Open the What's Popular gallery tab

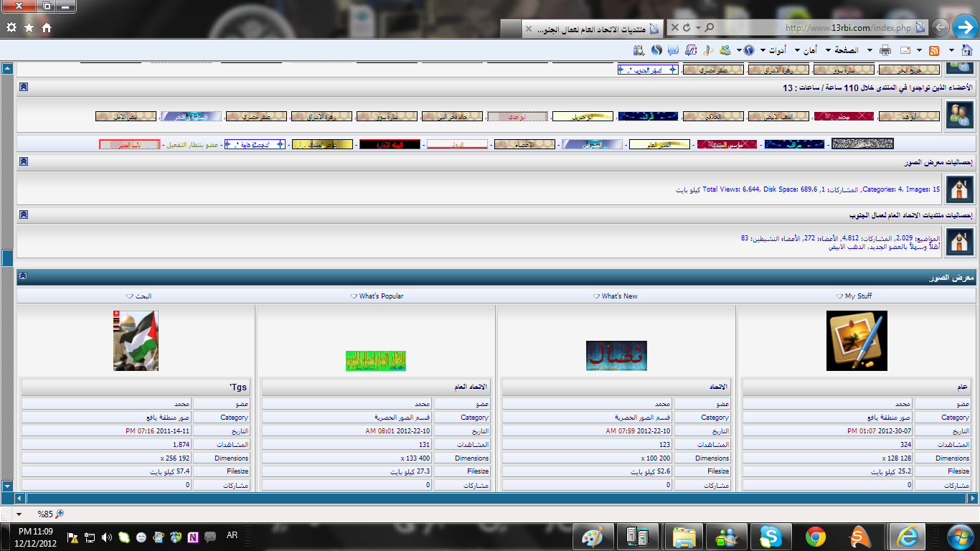(381, 296)
